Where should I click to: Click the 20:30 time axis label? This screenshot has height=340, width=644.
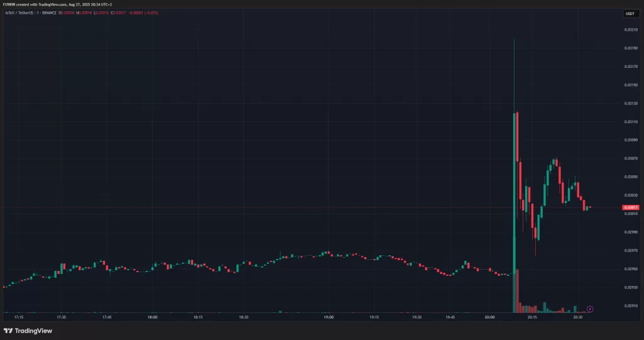click(578, 317)
